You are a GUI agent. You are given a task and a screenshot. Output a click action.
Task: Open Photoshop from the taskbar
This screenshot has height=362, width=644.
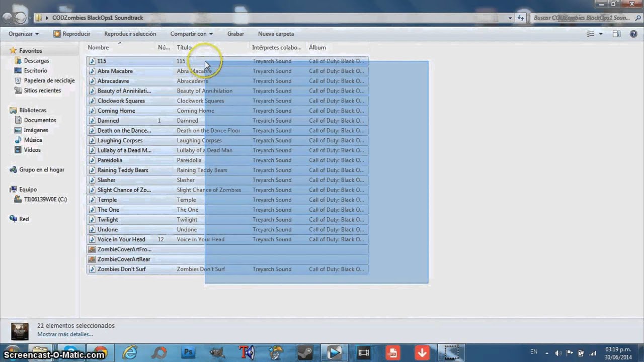(x=189, y=352)
